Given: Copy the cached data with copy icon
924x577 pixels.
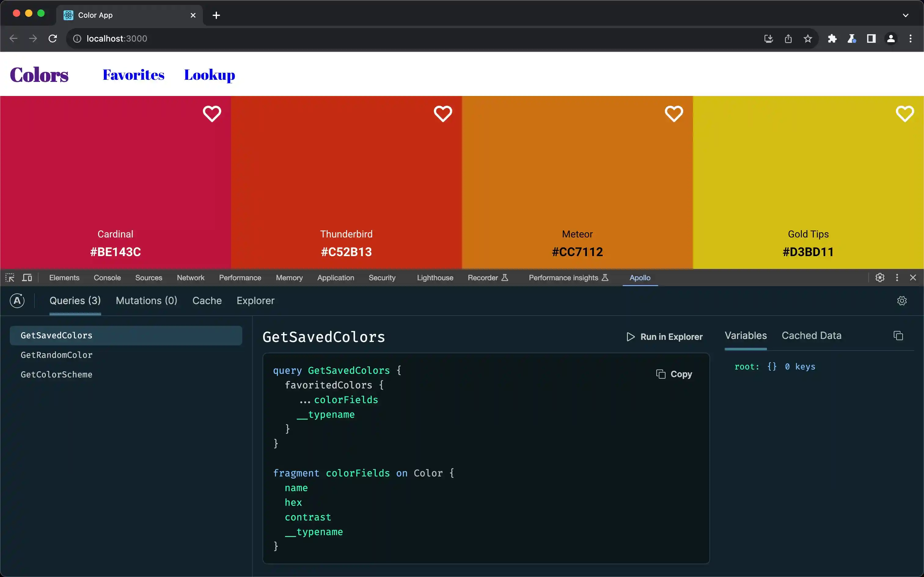Looking at the screenshot, I should (898, 336).
